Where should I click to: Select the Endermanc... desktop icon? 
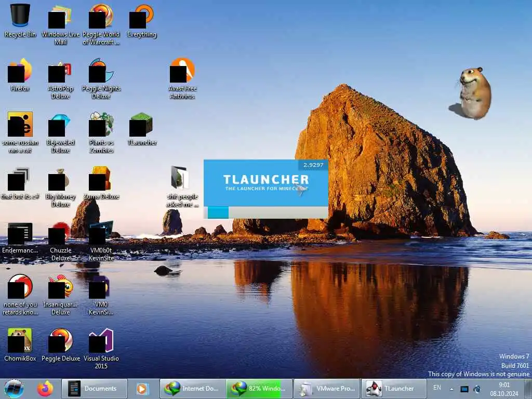pos(20,237)
